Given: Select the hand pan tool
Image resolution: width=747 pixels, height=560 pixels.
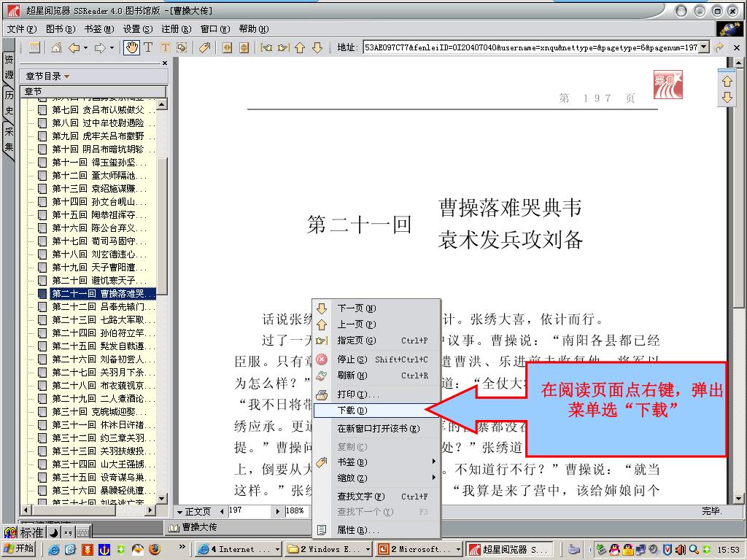Looking at the screenshot, I should 131,47.
